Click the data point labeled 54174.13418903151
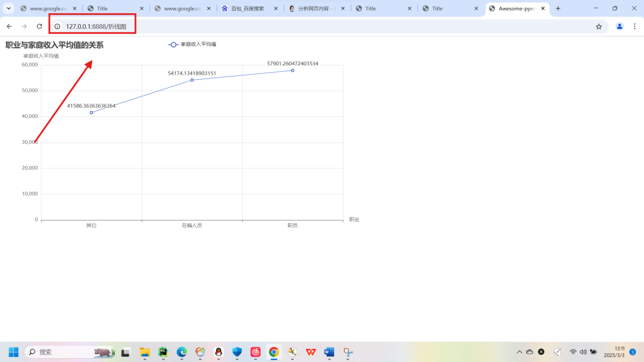The image size is (644, 362). tap(192, 80)
